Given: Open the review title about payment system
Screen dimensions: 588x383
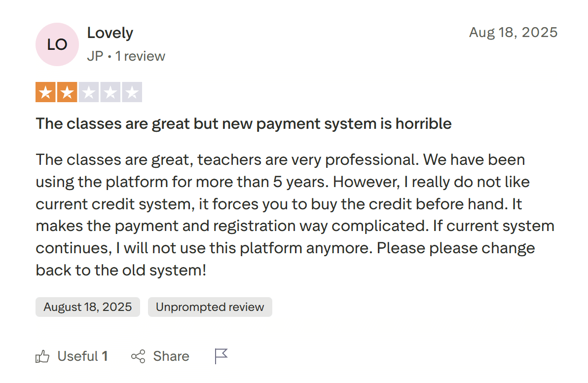Looking at the screenshot, I should pos(243,123).
